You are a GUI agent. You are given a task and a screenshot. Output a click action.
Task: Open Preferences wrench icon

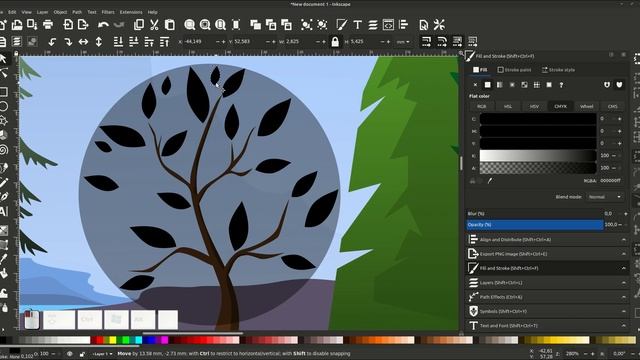(439, 25)
